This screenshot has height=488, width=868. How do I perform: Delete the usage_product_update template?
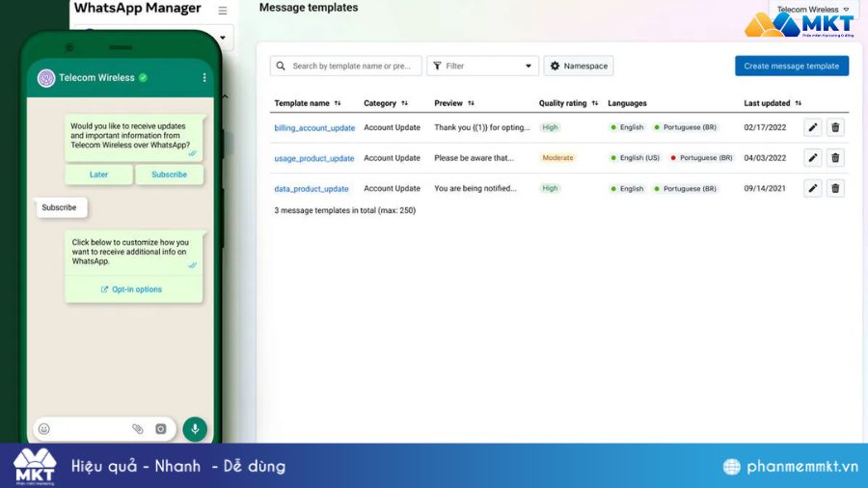(835, 158)
